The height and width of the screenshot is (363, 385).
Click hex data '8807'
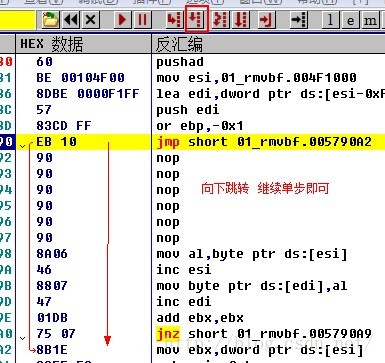52,286
